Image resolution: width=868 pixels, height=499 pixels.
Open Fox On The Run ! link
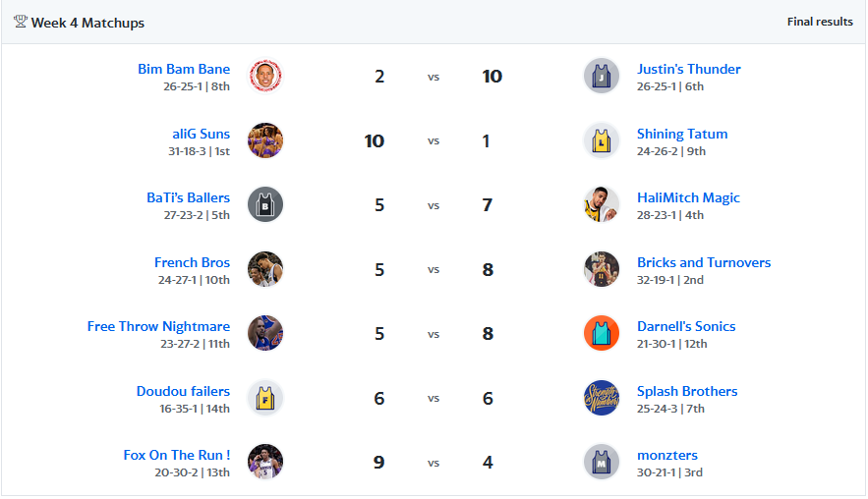point(177,455)
